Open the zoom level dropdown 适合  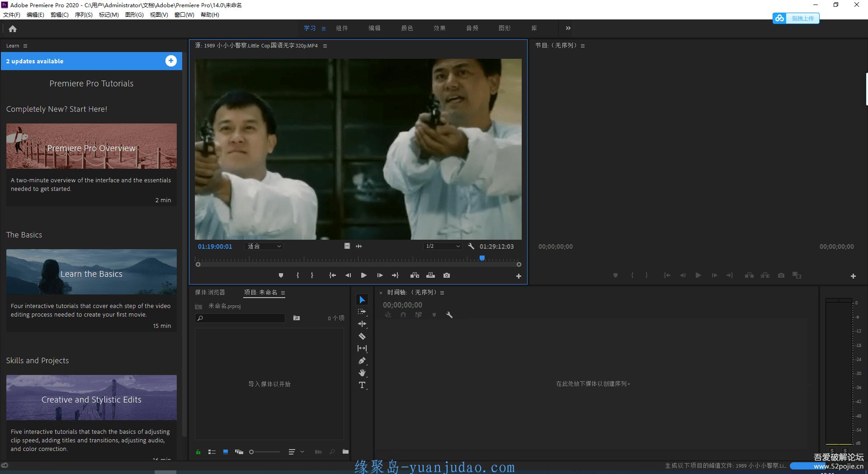coord(264,246)
